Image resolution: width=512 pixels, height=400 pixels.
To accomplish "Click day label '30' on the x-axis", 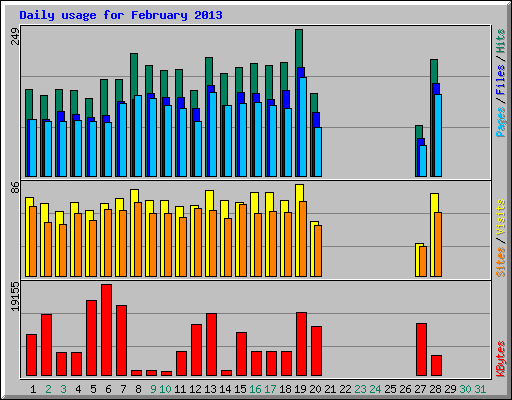I will coord(465,389).
